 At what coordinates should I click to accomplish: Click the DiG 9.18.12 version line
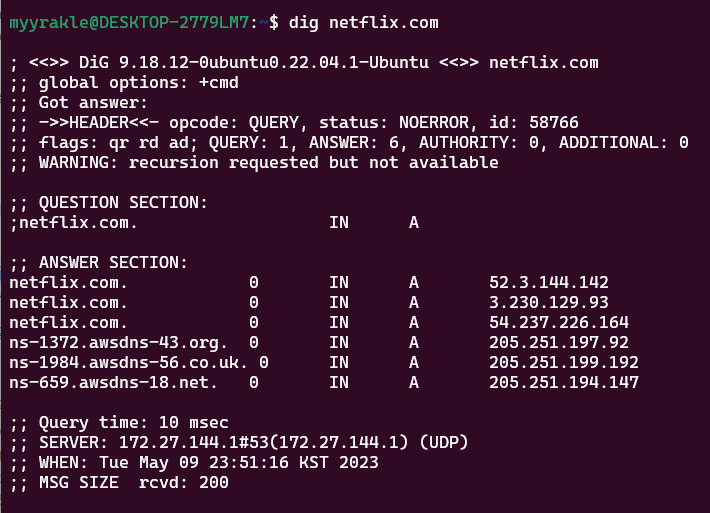pyautogui.click(x=304, y=62)
